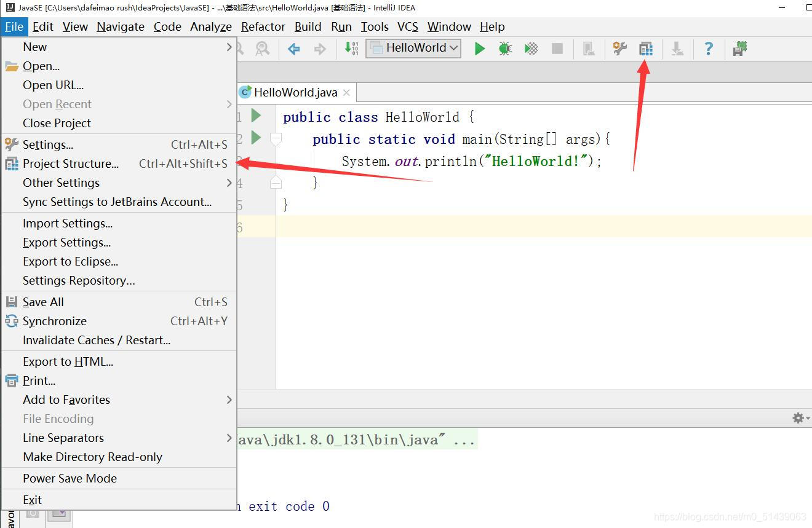
Task: Open the Build menu
Action: (308, 26)
